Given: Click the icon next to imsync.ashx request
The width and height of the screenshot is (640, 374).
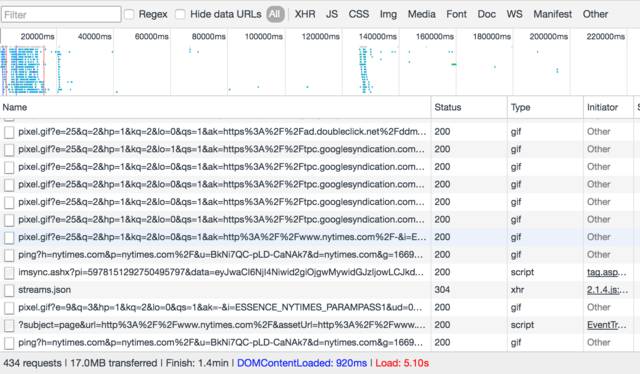Looking at the screenshot, I should (9, 273).
